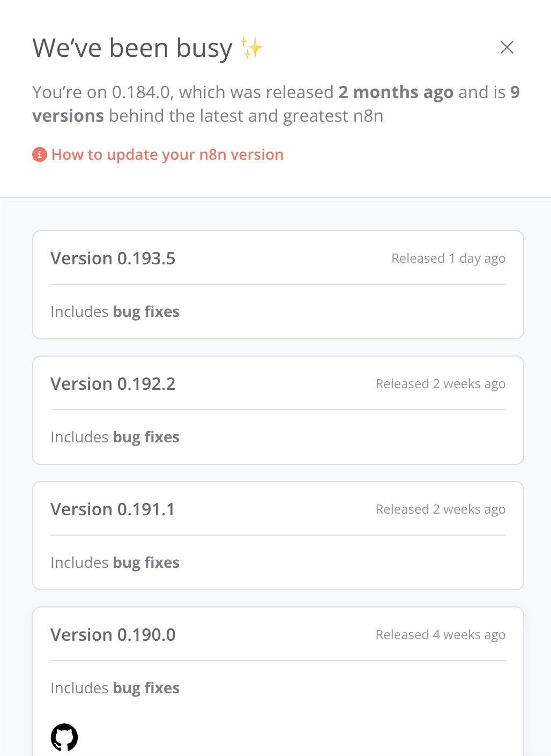Click the We've been busy heading
The height and width of the screenshot is (756, 551).
tap(132, 48)
